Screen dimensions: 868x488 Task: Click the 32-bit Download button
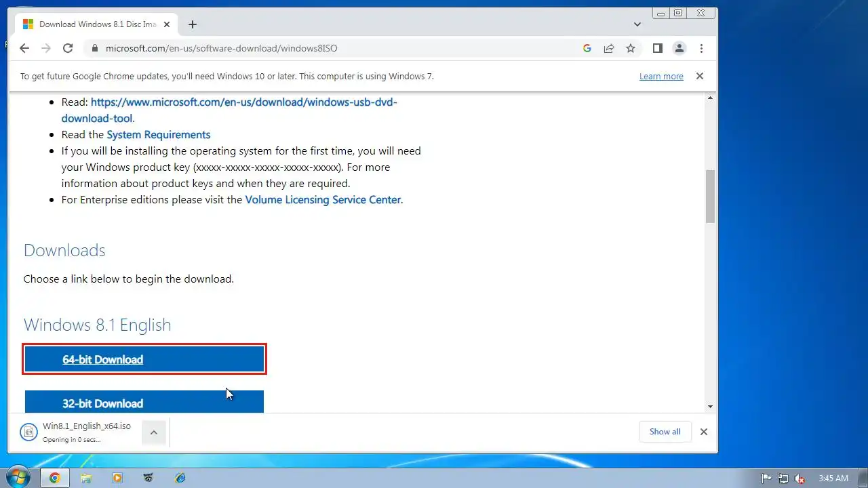[x=144, y=402]
